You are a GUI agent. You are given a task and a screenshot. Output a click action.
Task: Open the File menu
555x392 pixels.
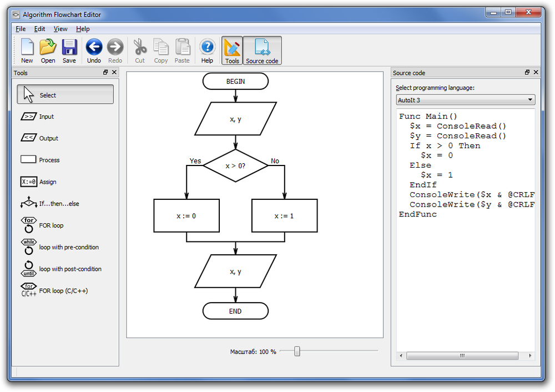[21, 29]
